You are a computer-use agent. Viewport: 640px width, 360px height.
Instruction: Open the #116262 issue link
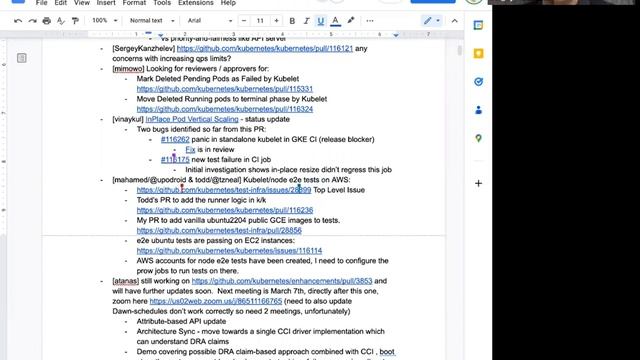pos(175,140)
